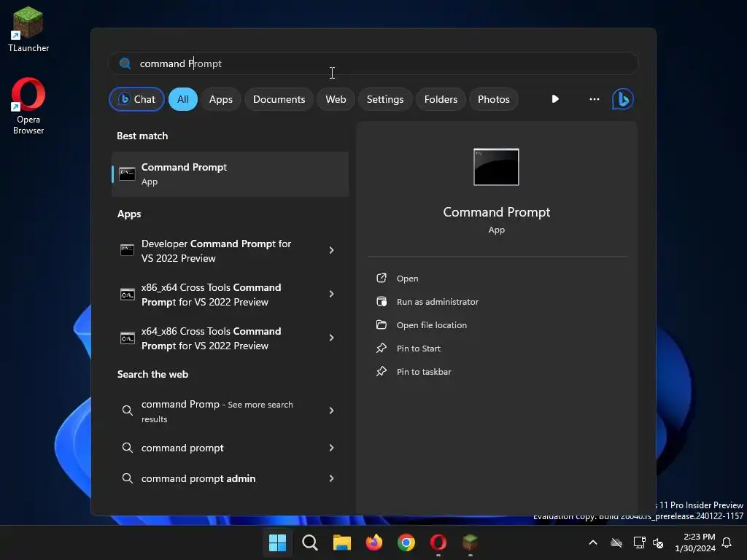
Task: Click the Bing Chat icon at top right
Action: [x=623, y=99]
